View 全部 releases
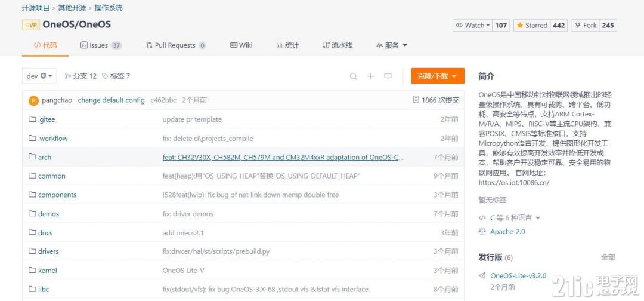644x301 pixels. click(608, 257)
